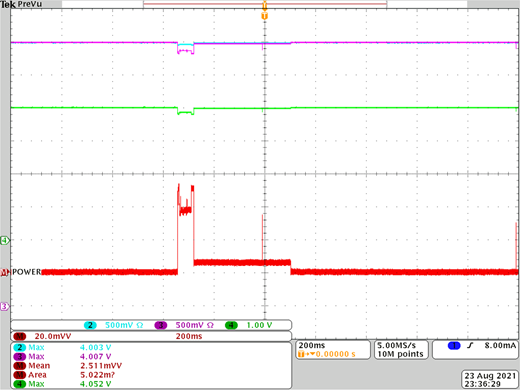Click the 500mV scale for channel 2

(119, 325)
